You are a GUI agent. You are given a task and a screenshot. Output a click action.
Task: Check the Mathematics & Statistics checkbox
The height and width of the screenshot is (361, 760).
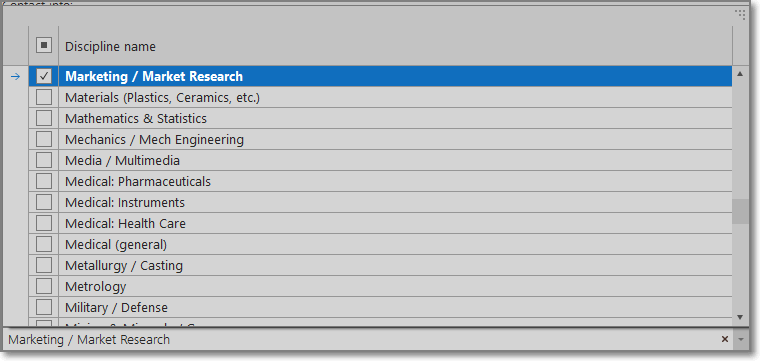click(44, 118)
